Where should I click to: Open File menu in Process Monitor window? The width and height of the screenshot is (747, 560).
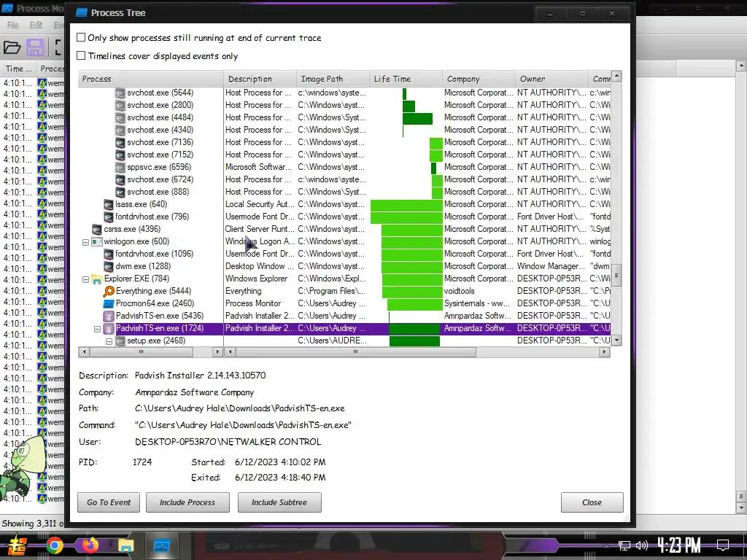[x=13, y=26]
